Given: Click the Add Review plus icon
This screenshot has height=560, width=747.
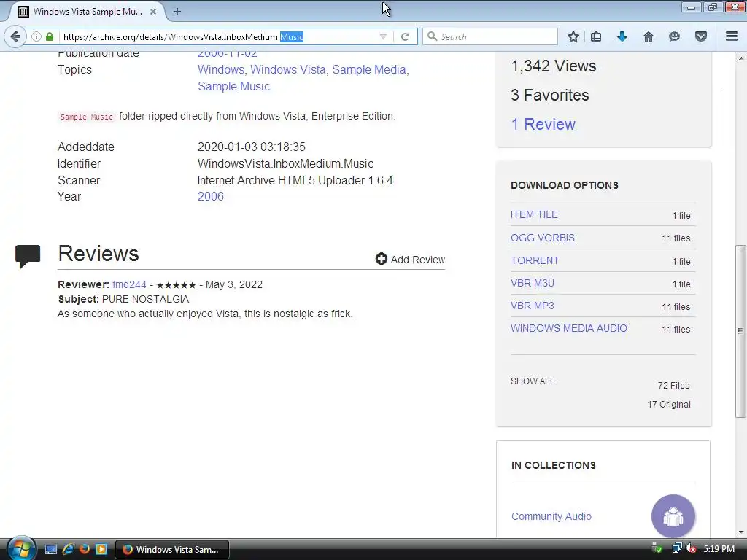Looking at the screenshot, I should 381,259.
